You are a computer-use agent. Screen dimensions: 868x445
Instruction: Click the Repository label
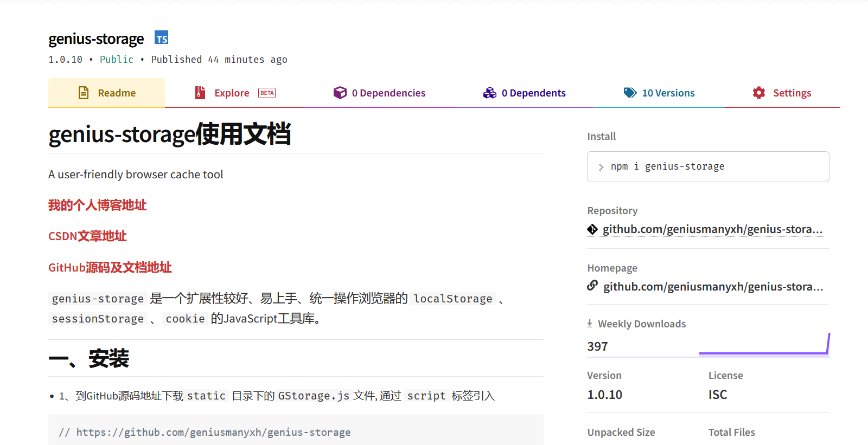612,211
